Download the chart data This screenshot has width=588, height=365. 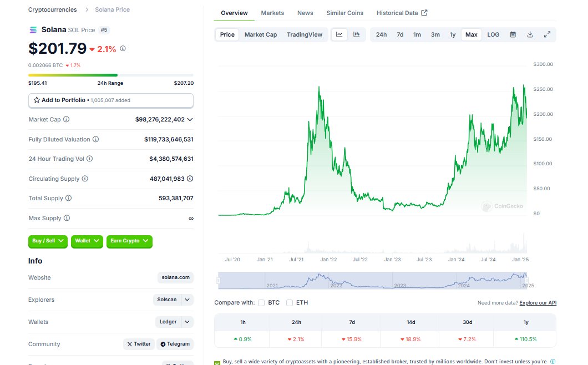[x=530, y=34]
